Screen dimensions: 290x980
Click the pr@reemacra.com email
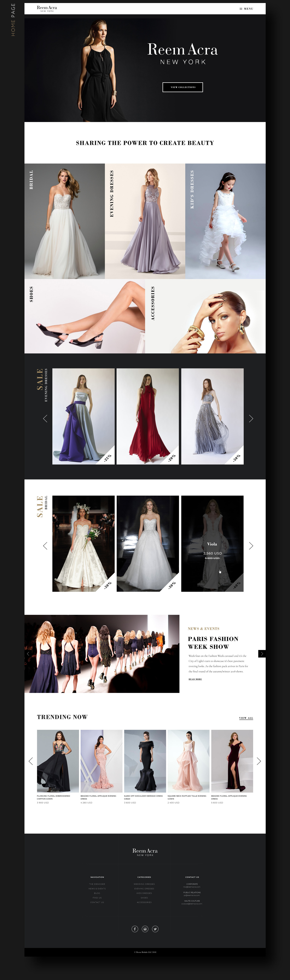192,895
